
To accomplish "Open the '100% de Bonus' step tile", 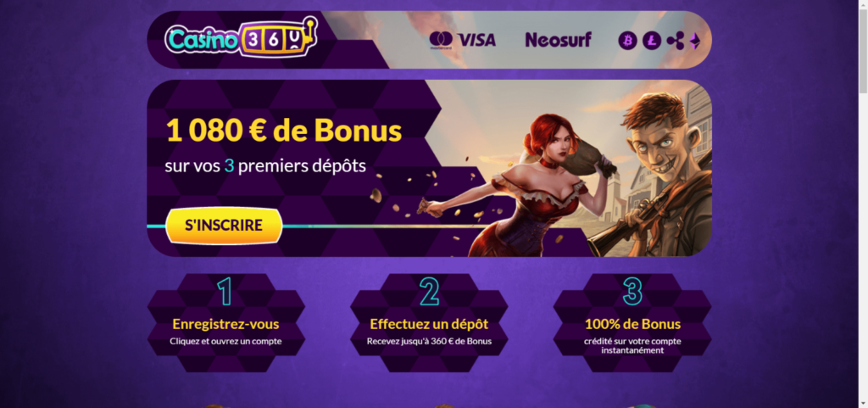I will pos(632,322).
